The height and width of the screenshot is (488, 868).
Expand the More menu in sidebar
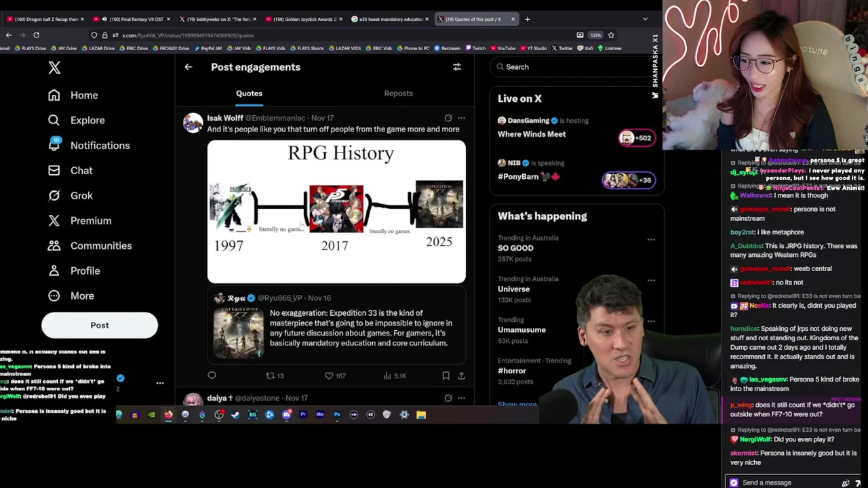[x=71, y=296]
